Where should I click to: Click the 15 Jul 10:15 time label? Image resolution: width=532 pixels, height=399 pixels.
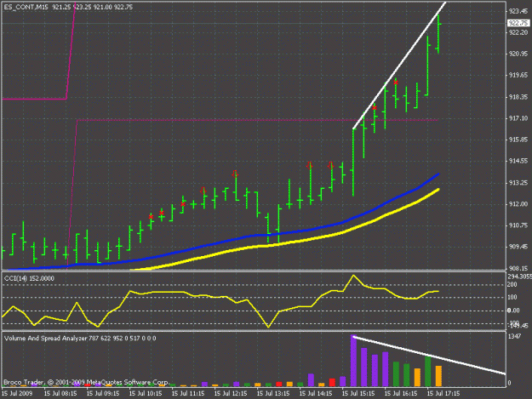(x=146, y=393)
